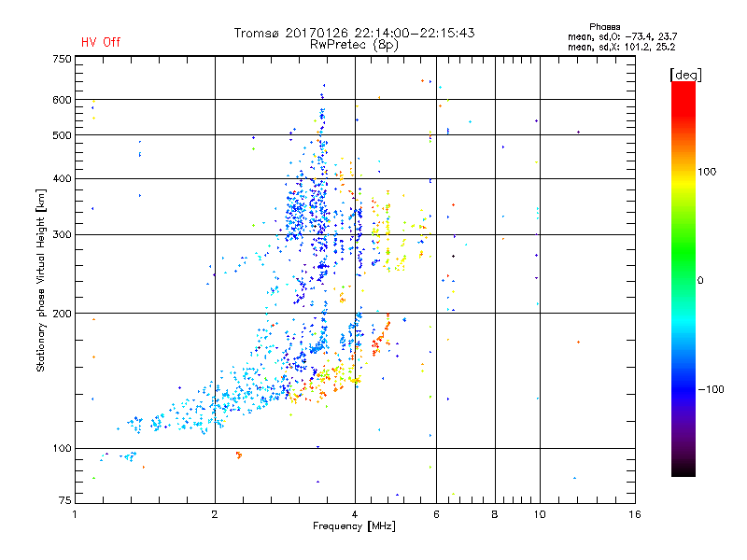Click the Frequency [MHz] axis title

coord(354,526)
